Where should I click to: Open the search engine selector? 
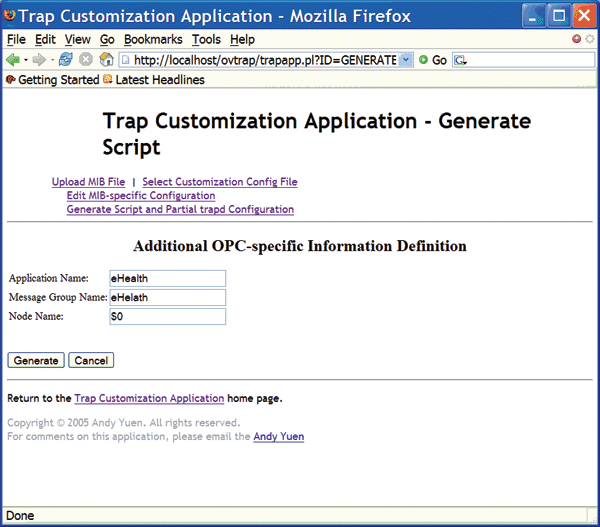tap(460, 60)
